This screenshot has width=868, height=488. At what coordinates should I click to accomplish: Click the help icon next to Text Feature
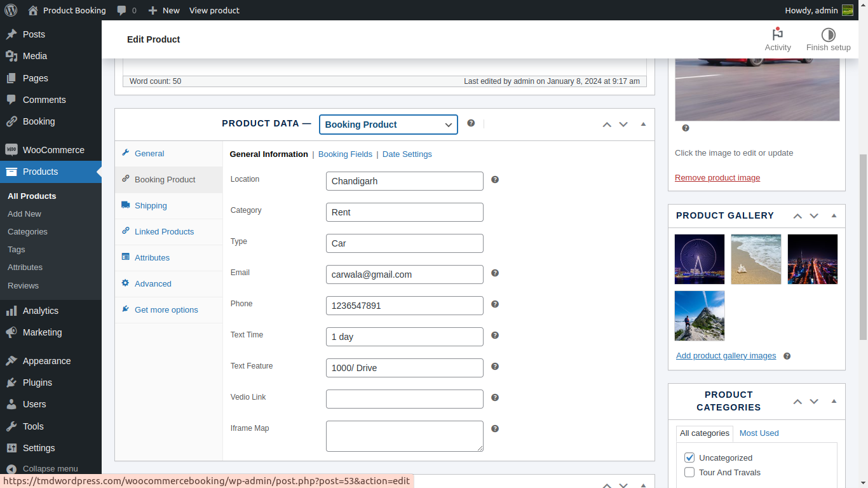click(495, 367)
